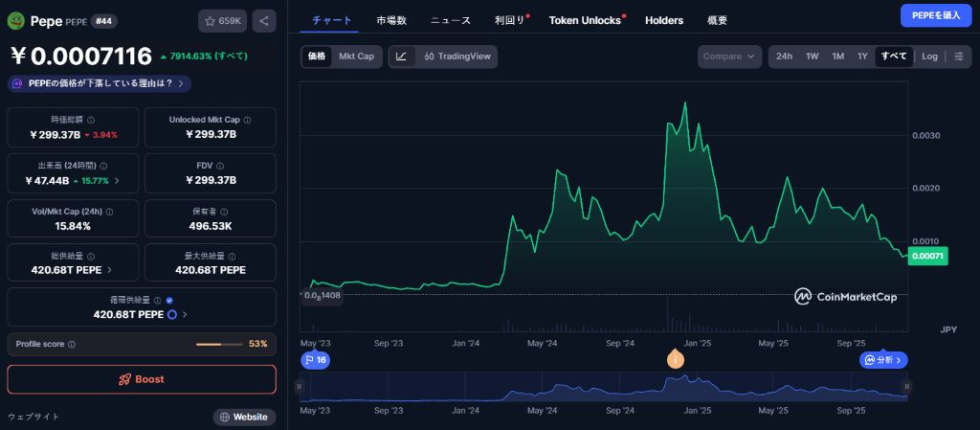Expand the PEPE price drop reason banner
980x430 pixels.
click(99, 83)
